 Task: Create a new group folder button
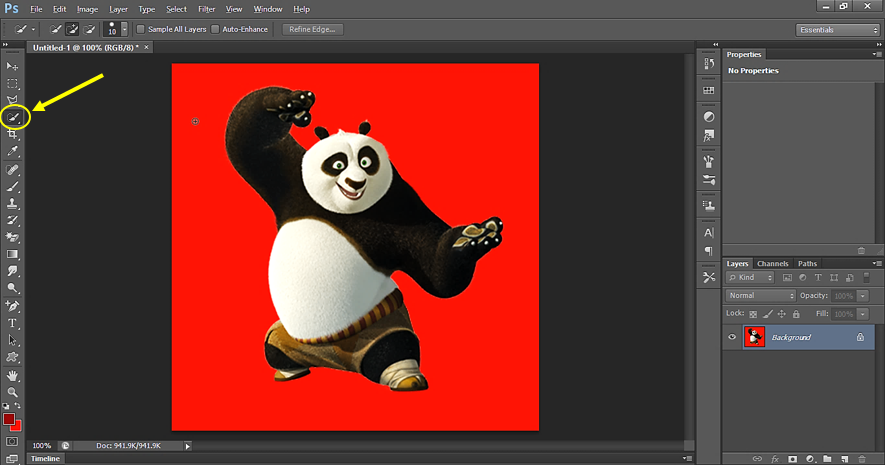[x=827, y=459]
